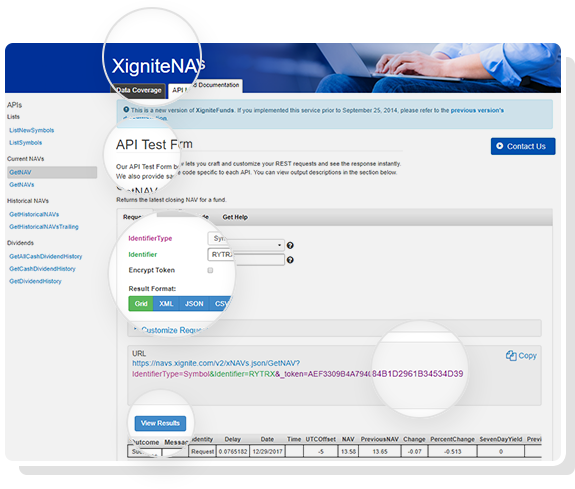The image size is (575, 489).
Task: Click the info icon in the notice banner
Action: (126, 109)
